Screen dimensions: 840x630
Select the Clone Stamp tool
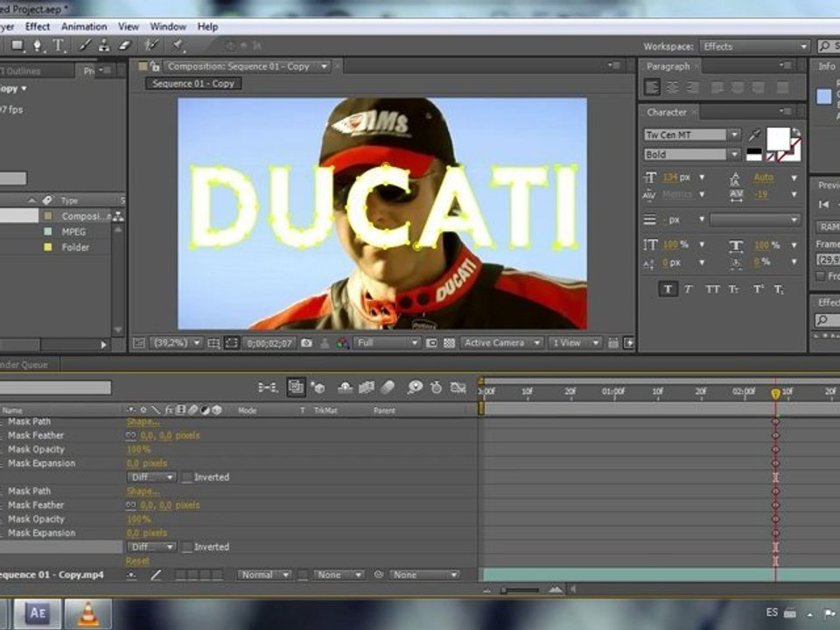click(104, 45)
